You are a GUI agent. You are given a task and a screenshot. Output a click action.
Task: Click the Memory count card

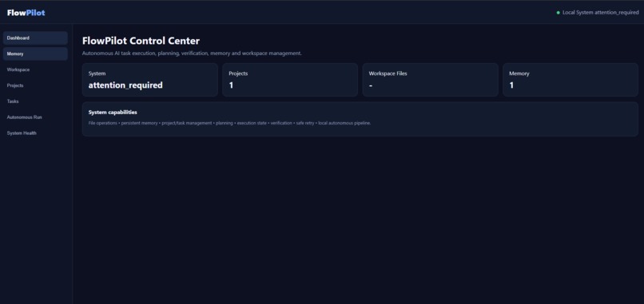point(570,80)
